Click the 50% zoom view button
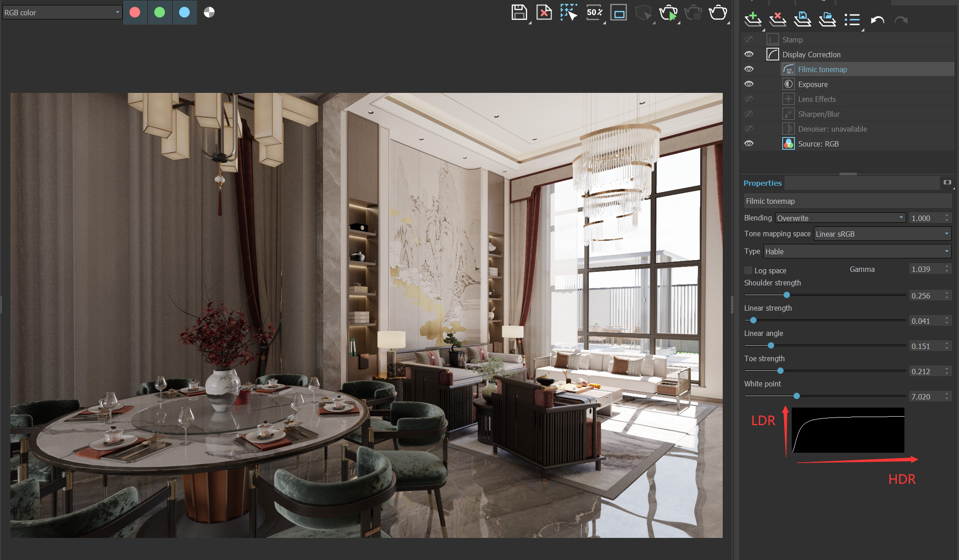Viewport: 959px width, 560px height. pyautogui.click(x=594, y=12)
